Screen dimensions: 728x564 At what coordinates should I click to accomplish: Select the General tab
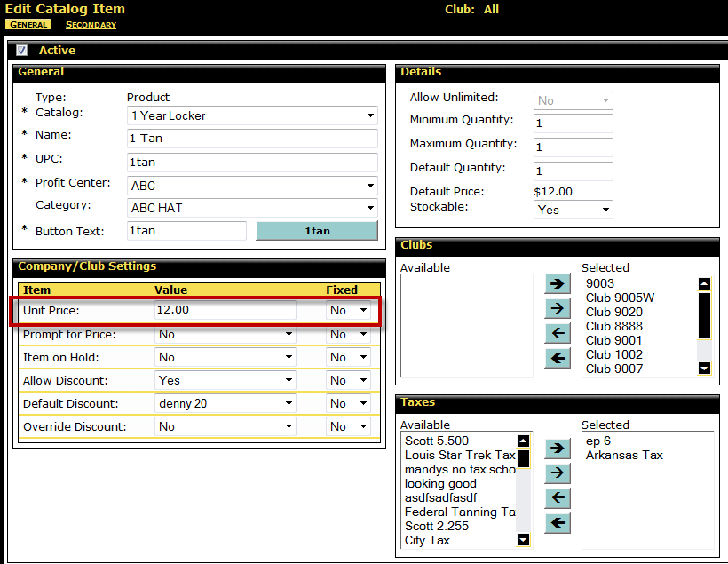pyautogui.click(x=28, y=25)
